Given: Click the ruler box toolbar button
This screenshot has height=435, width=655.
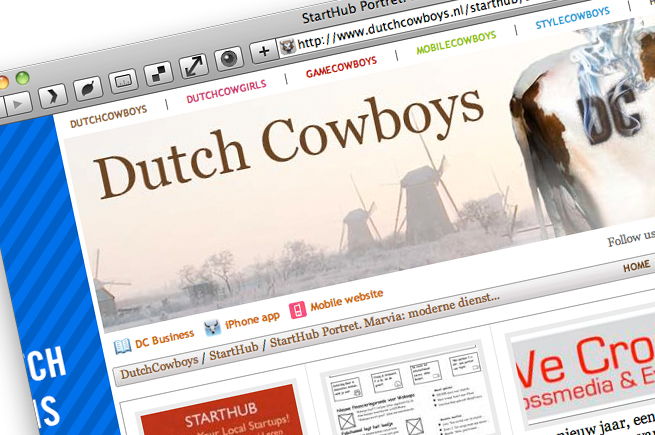Looking at the screenshot, I should (123, 80).
